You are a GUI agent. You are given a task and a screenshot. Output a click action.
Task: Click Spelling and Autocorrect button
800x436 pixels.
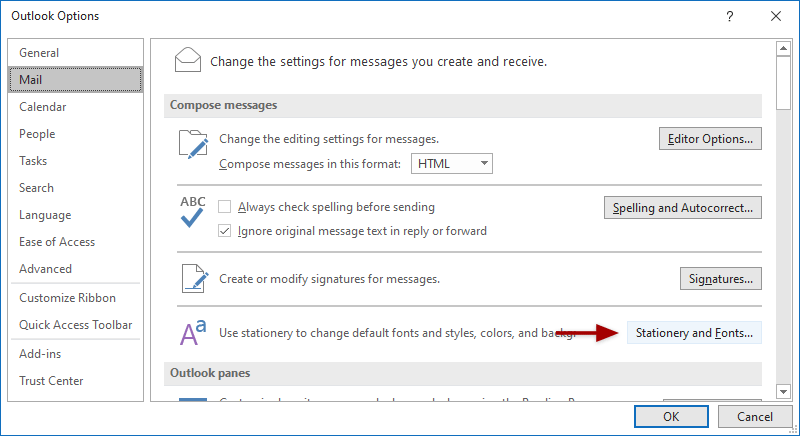[683, 208]
